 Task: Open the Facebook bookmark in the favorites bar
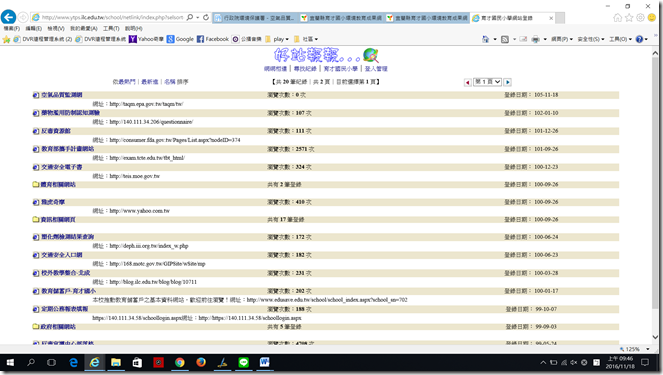[213, 39]
